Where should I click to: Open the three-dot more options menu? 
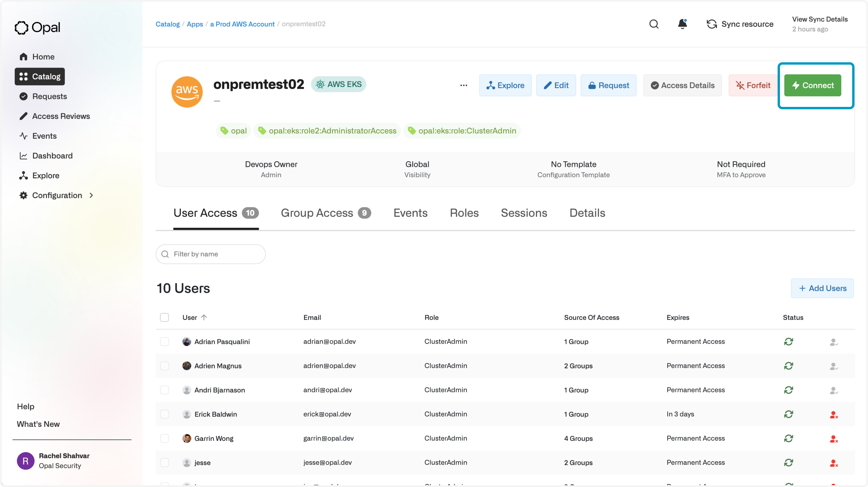464,85
